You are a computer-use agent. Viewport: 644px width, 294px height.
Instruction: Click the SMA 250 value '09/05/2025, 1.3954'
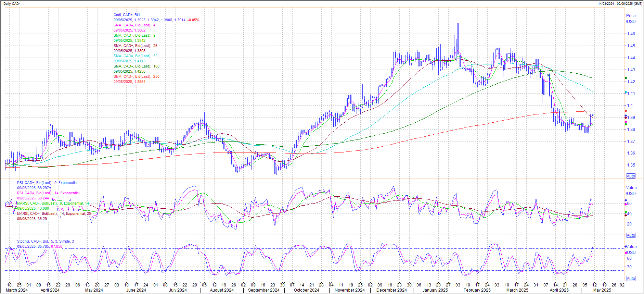(x=130, y=82)
